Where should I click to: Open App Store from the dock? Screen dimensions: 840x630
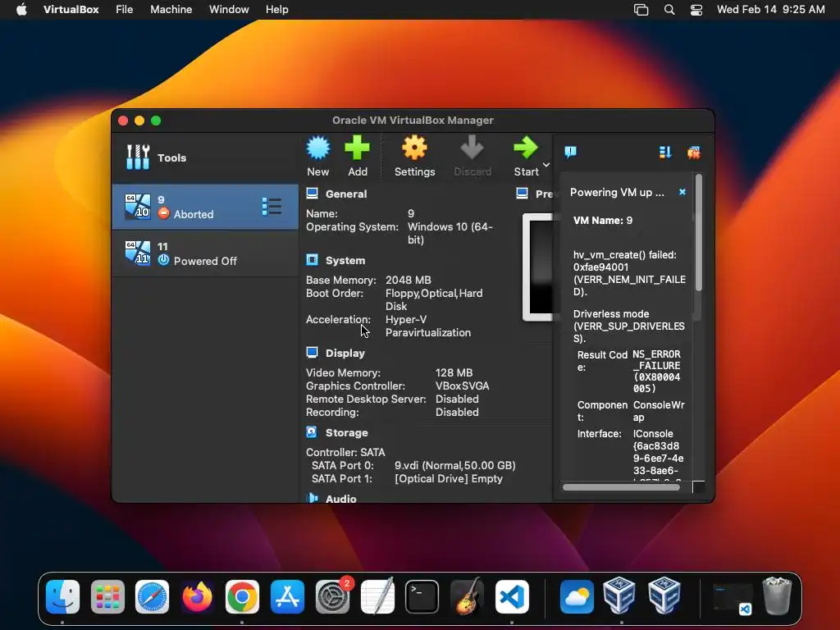coord(287,597)
